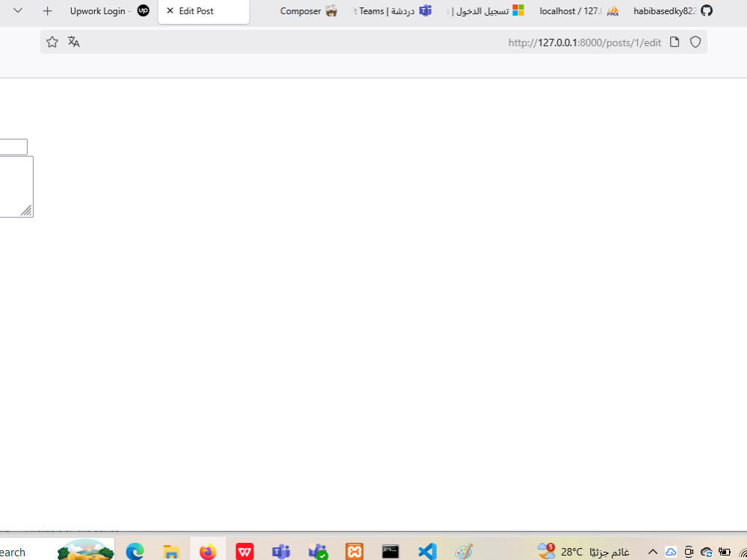Show hidden system tray icons chevron
This screenshot has height=560, width=747.
[x=653, y=552]
